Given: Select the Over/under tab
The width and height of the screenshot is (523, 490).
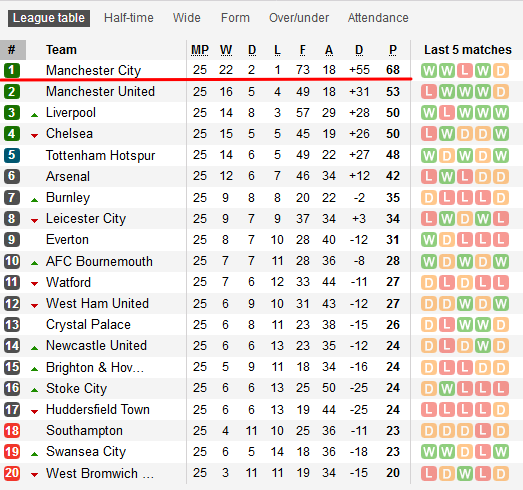Looking at the screenshot, I should tap(299, 18).
